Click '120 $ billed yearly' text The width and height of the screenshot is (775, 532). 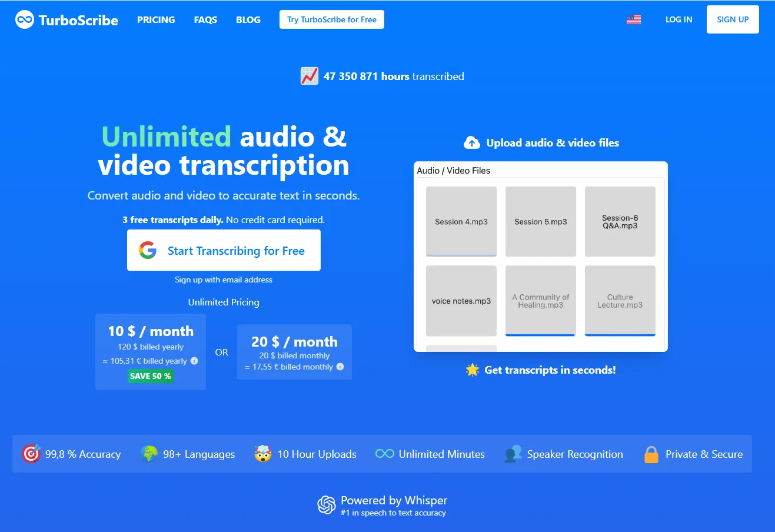click(151, 347)
